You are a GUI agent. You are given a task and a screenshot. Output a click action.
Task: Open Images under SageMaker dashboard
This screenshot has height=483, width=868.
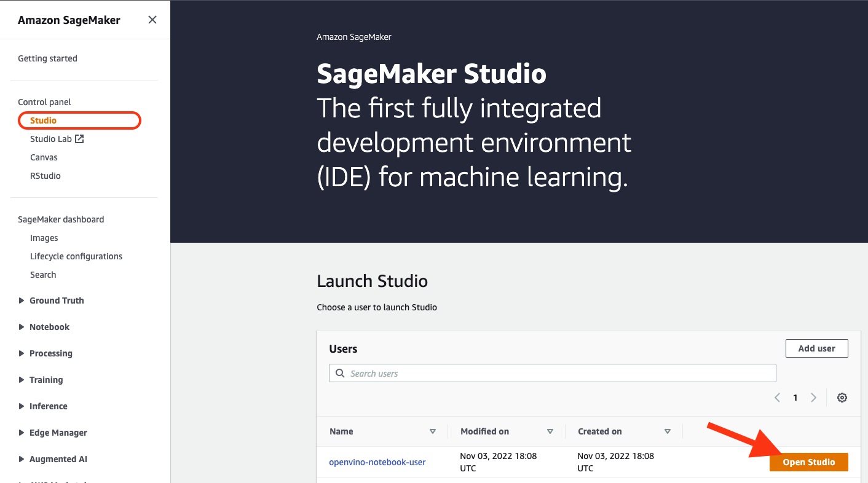coord(44,238)
